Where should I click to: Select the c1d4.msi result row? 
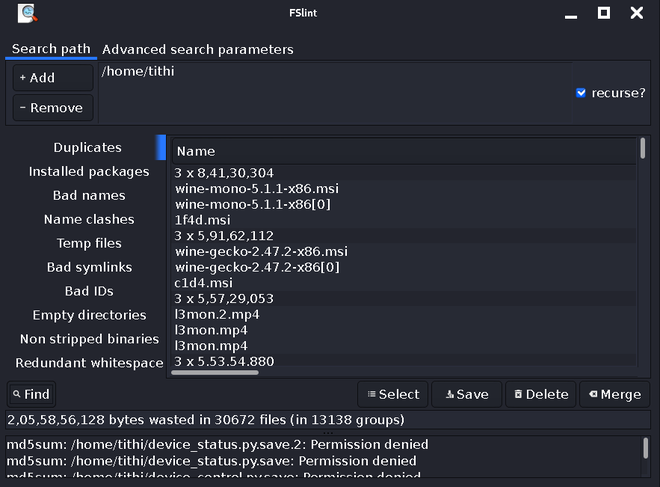[203, 283]
